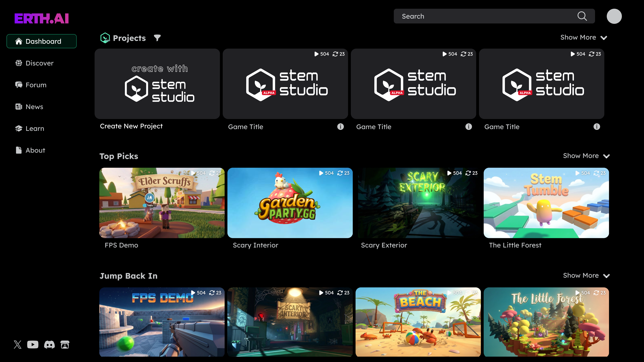The height and width of the screenshot is (362, 644).
Task: Open the itch.io store icon
Action: [65, 345]
